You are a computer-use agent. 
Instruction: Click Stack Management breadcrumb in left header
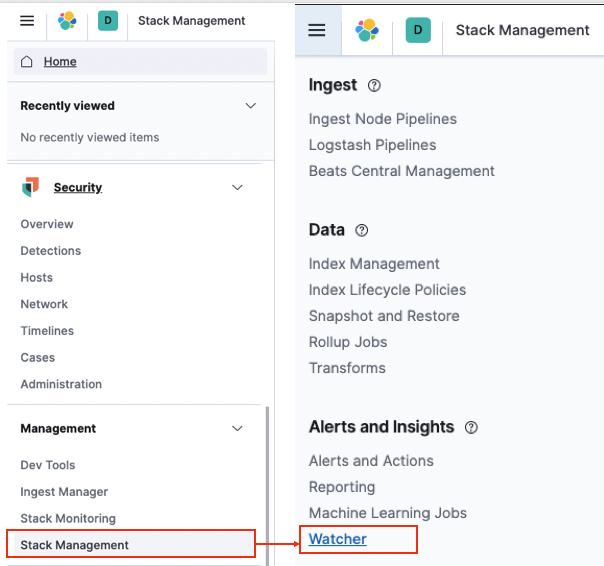191,20
